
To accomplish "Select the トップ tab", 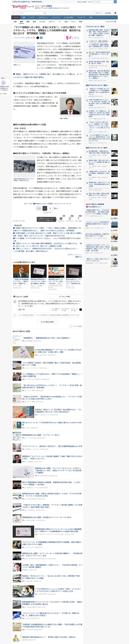I will (x=16, y=17).
